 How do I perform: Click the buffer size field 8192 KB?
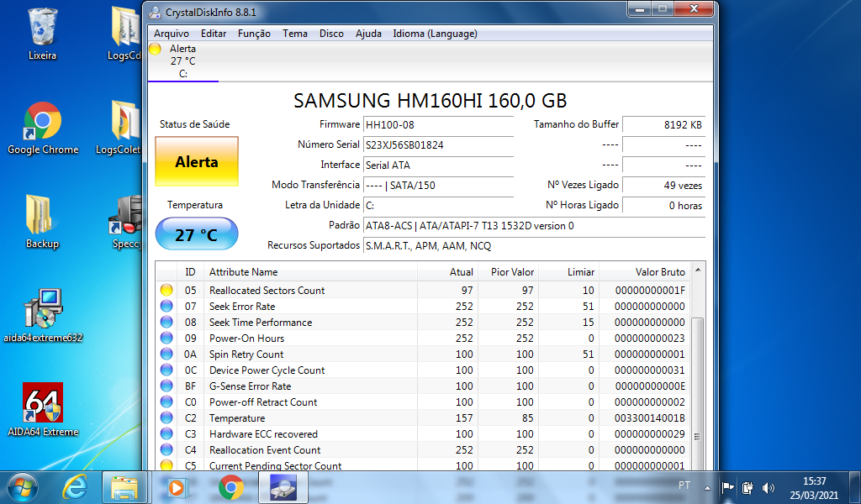663,125
